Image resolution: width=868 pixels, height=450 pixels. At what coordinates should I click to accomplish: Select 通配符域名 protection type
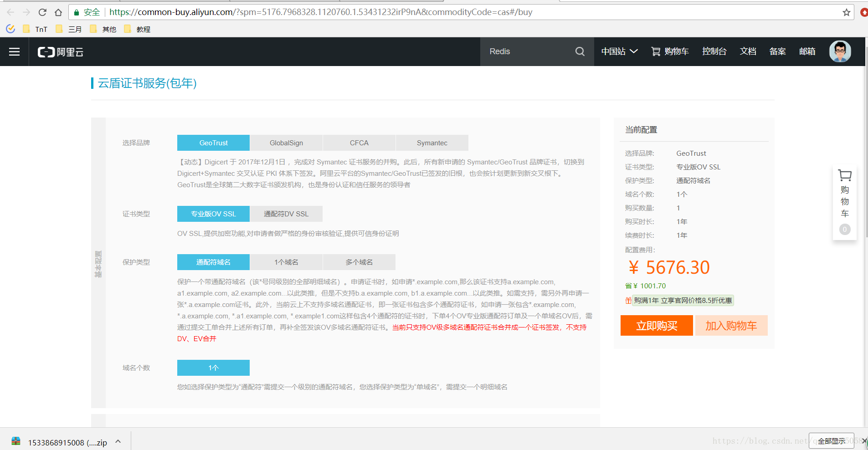coord(213,262)
